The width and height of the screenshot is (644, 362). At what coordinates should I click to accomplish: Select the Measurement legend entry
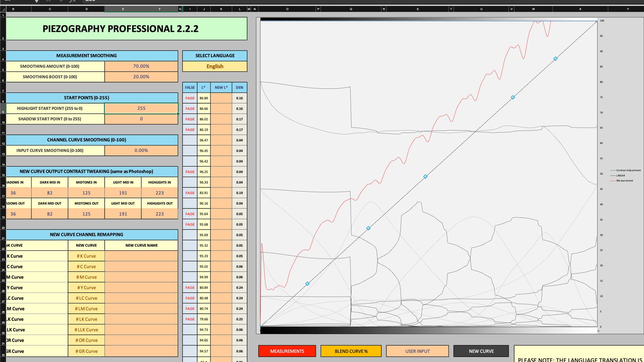(624, 181)
